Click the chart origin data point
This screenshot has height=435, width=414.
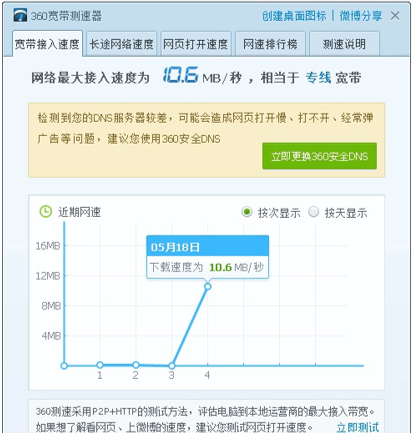[x=64, y=366]
